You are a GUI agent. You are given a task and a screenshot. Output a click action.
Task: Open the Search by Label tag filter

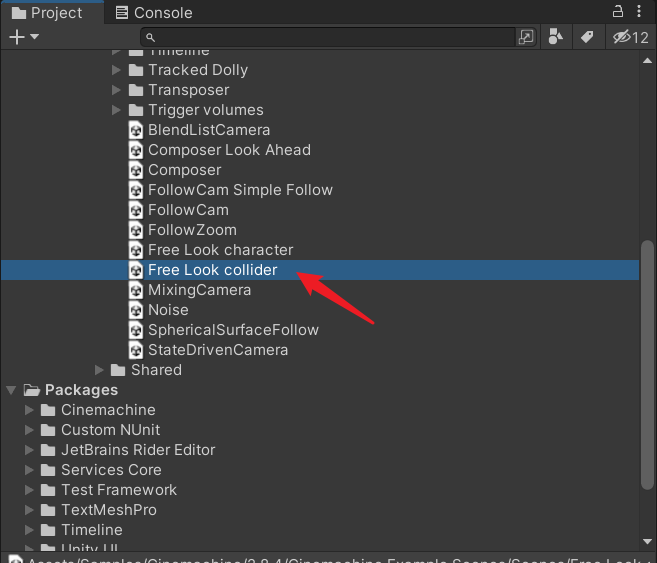[587, 37]
